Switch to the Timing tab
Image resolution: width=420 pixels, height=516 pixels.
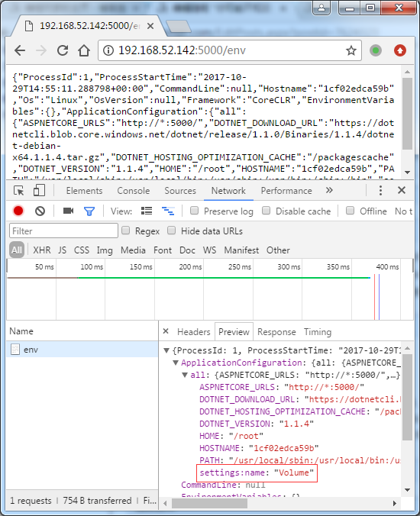(318, 332)
